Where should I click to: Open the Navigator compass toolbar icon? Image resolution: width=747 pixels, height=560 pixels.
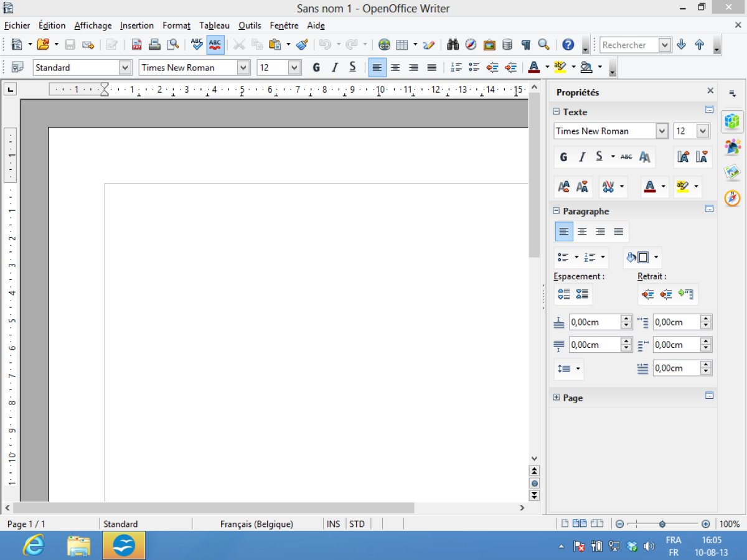[x=471, y=45]
